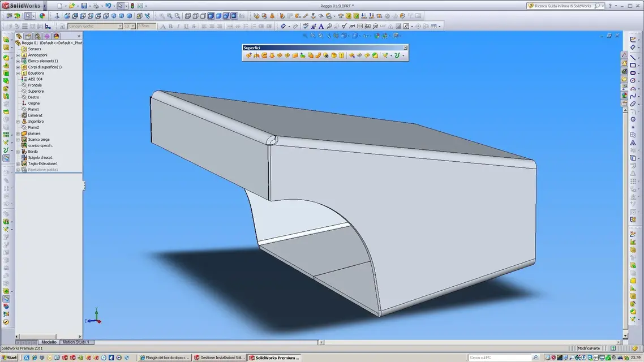This screenshot has height=362, width=644.
Task: Switch to Gestione Installazioni taskbar window
Action: point(220,358)
